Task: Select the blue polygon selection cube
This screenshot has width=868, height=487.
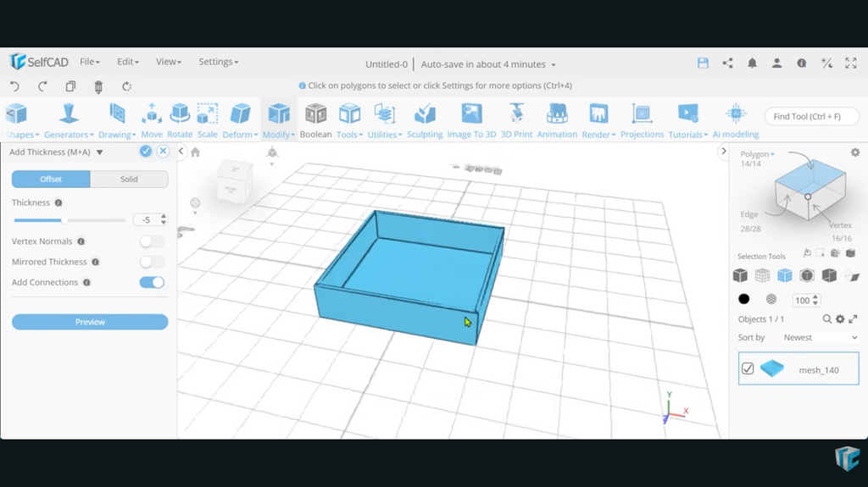Action: coord(784,275)
